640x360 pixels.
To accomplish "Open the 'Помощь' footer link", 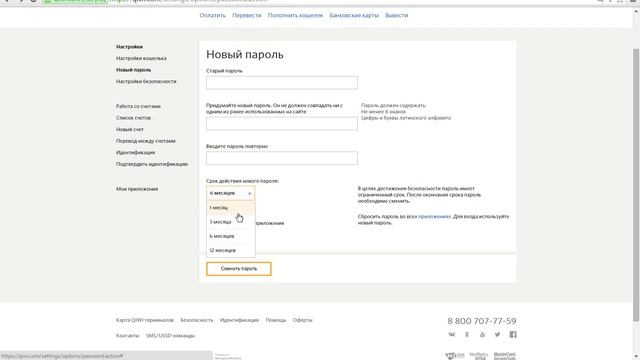I will point(276,320).
